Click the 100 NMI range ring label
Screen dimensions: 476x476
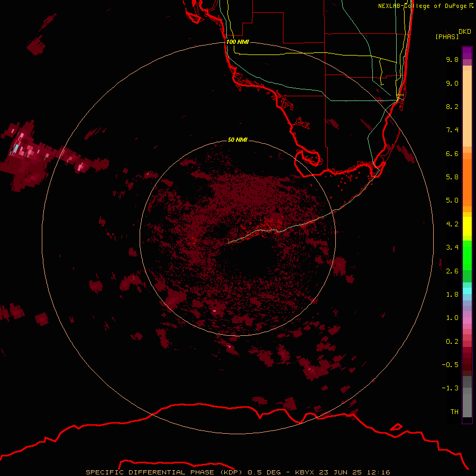[237, 42]
